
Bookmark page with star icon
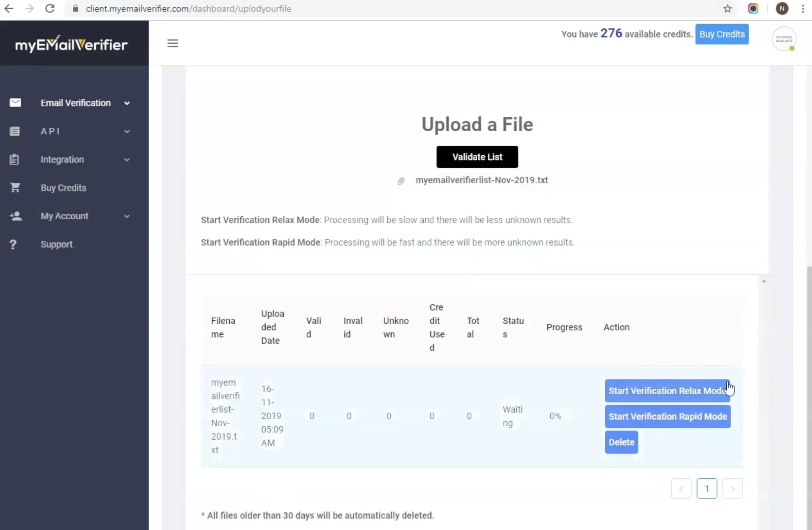tap(727, 8)
